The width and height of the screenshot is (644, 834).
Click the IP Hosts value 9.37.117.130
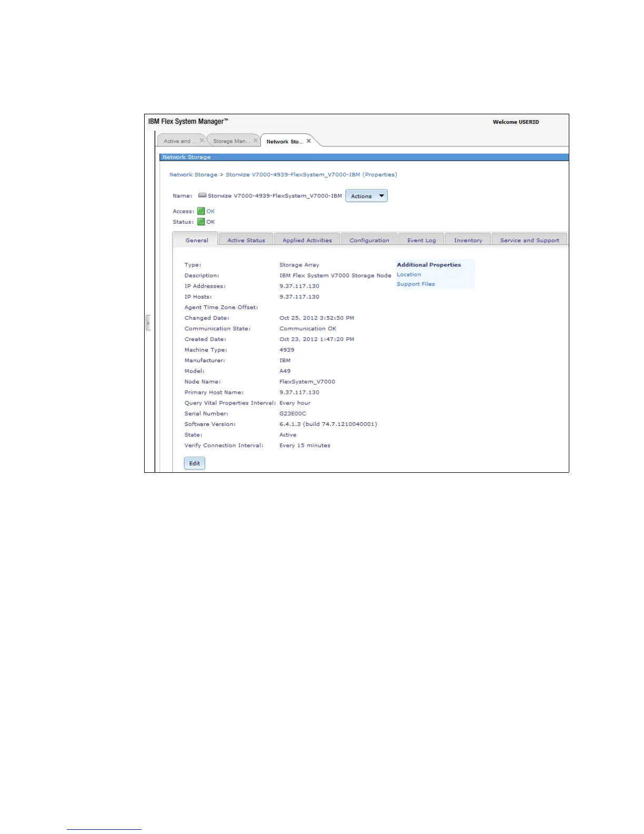click(x=299, y=297)
